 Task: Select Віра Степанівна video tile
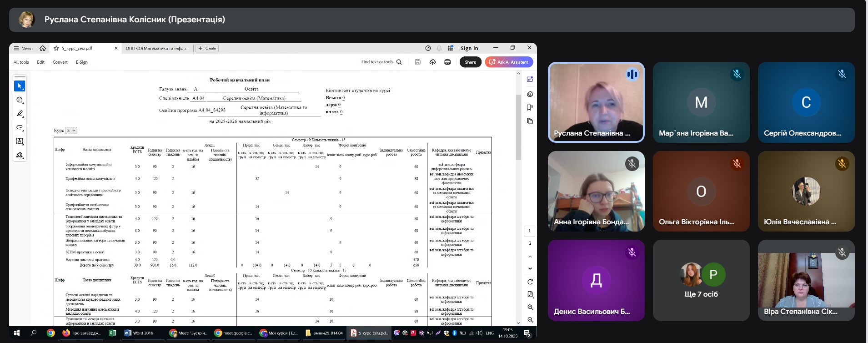point(806,280)
